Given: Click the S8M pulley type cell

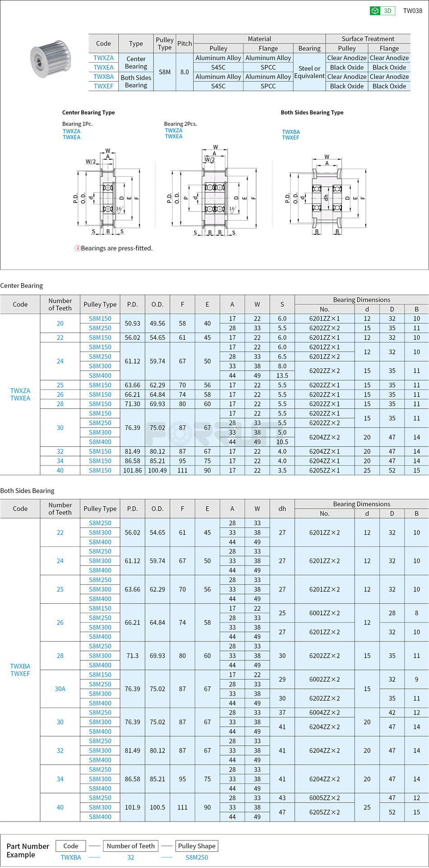Looking at the screenshot, I should (165, 72).
